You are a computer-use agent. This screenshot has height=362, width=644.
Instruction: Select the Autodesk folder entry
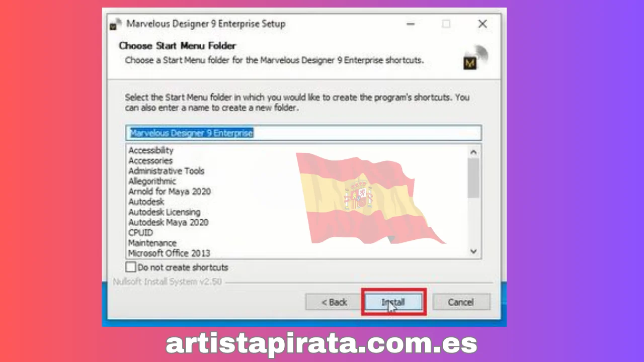(146, 202)
